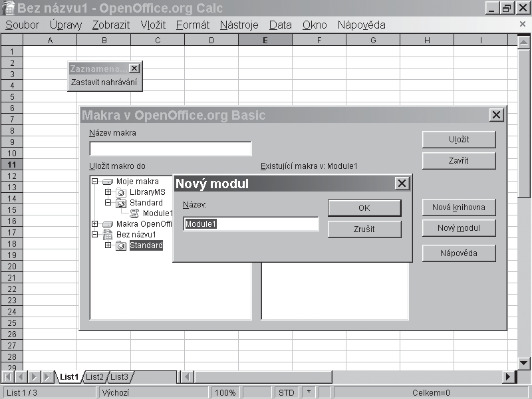The width and height of the screenshot is (532, 399).
Task: Click Zrušit to cancel new module
Action: coord(364,229)
